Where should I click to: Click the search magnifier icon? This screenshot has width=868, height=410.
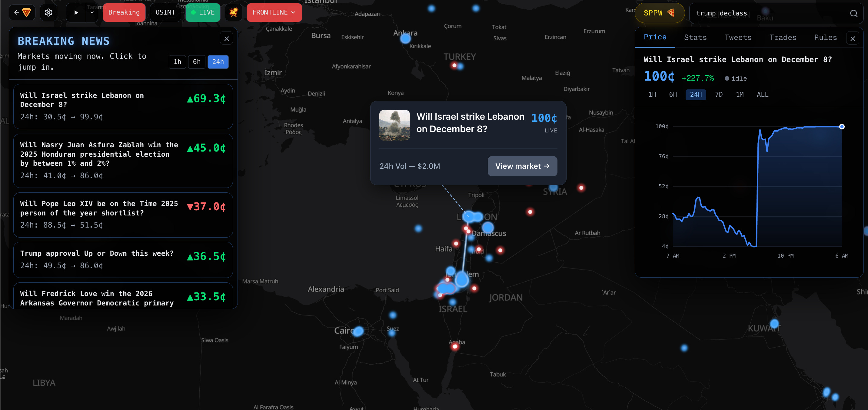point(853,13)
